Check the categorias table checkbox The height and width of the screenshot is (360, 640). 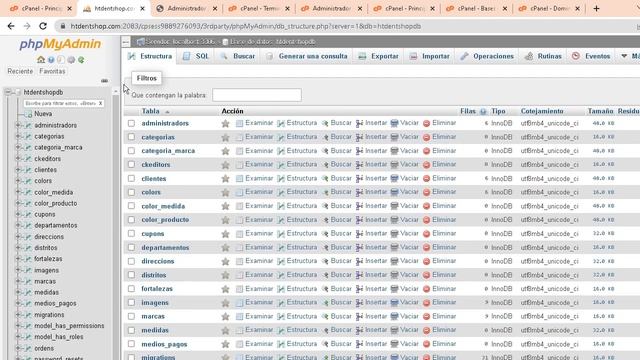point(131,137)
